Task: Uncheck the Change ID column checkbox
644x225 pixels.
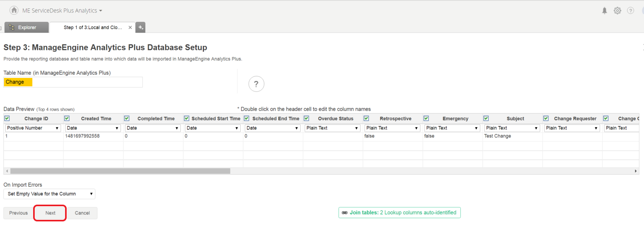Action: tap(7, 118)
